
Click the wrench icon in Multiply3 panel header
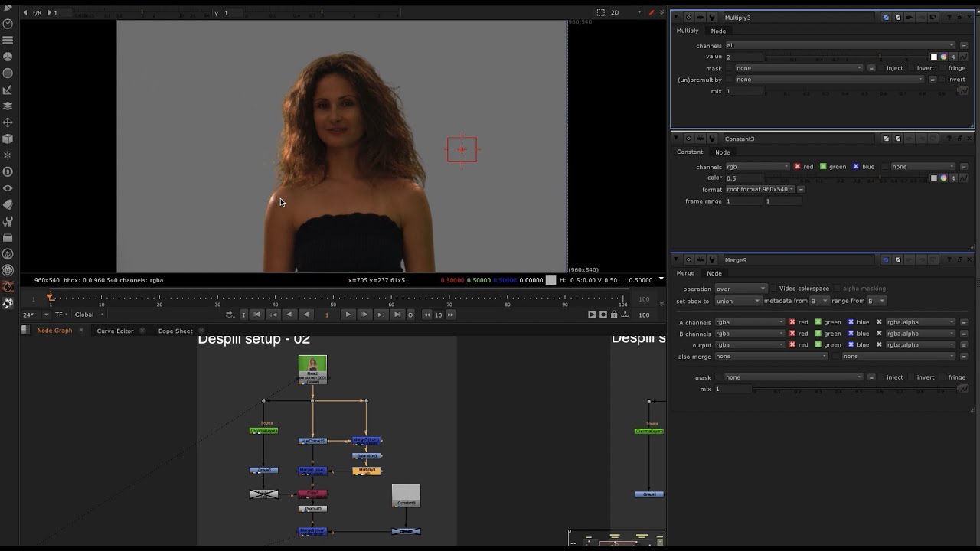coord(712,17)
